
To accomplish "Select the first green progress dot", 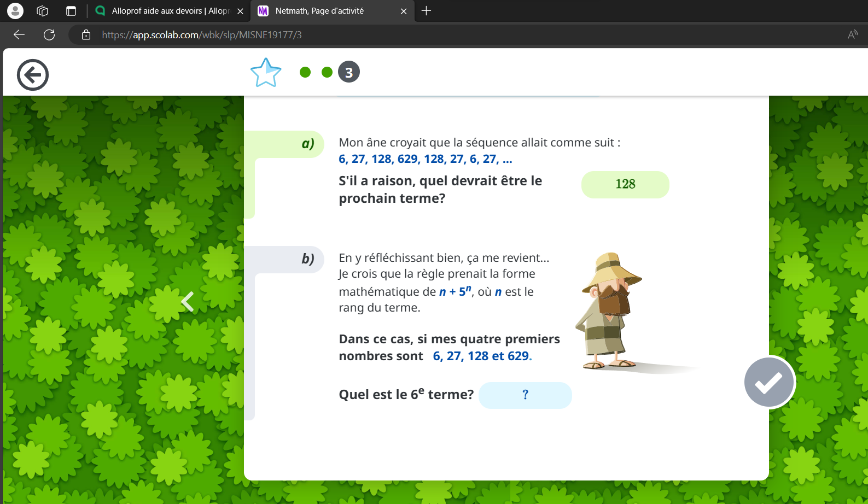I will [305, 72].
